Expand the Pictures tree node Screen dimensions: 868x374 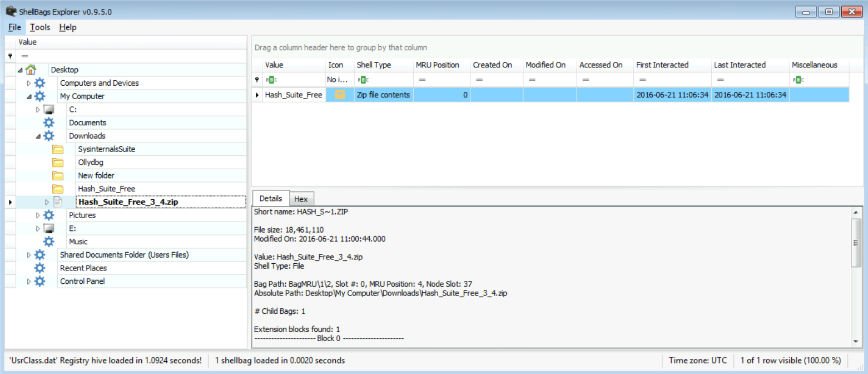pyautogui.click(x=38, y=215)
